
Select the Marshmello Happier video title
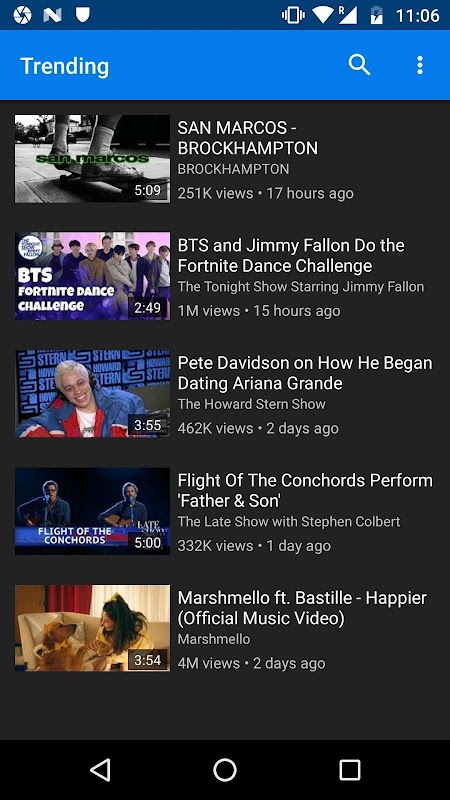[x=302, y=608]
